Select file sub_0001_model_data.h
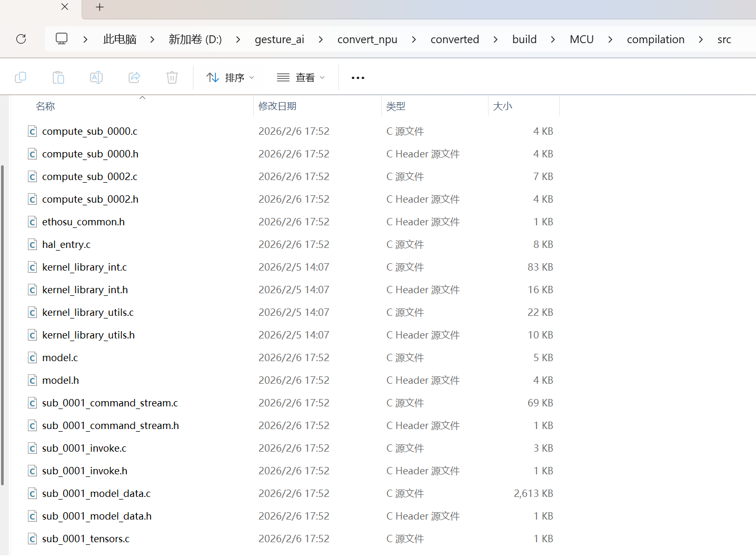Viewport: 756px width, 558px height. [x=97, y=516]
